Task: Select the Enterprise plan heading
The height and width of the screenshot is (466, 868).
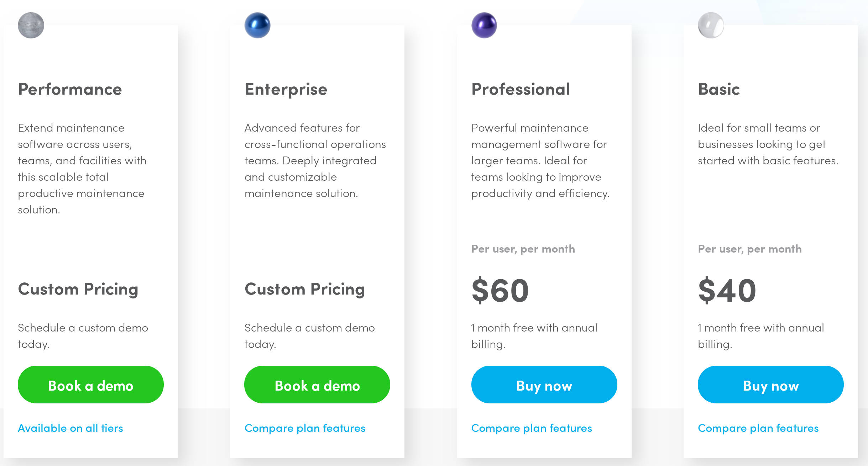Action: (286, 89)
